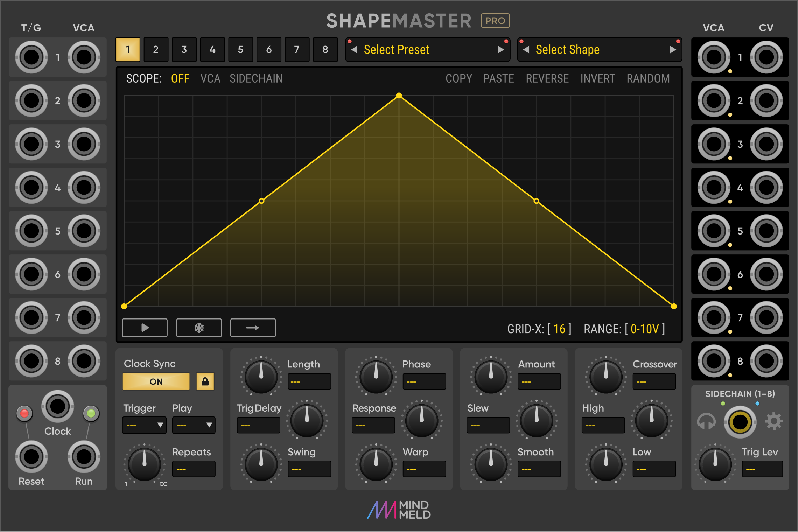Toggle the snowflake freeze button

199,328
